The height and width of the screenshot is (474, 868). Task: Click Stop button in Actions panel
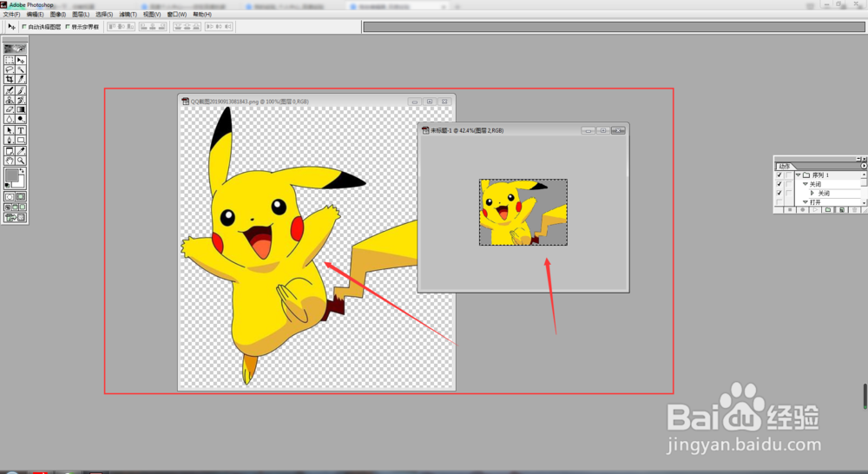pyautogui.click(x=790, y=210)
